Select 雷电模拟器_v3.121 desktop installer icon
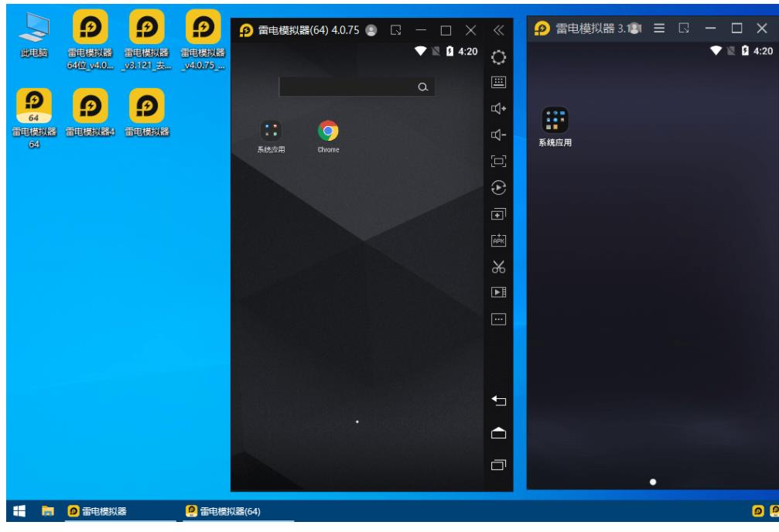Viewport: 779px width, 532px height. click(x=146, y=40)
